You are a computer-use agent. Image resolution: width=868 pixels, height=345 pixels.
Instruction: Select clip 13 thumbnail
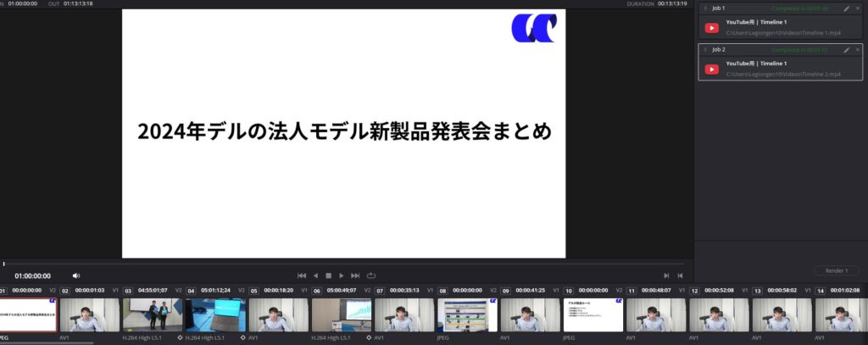tap(782, 315)
